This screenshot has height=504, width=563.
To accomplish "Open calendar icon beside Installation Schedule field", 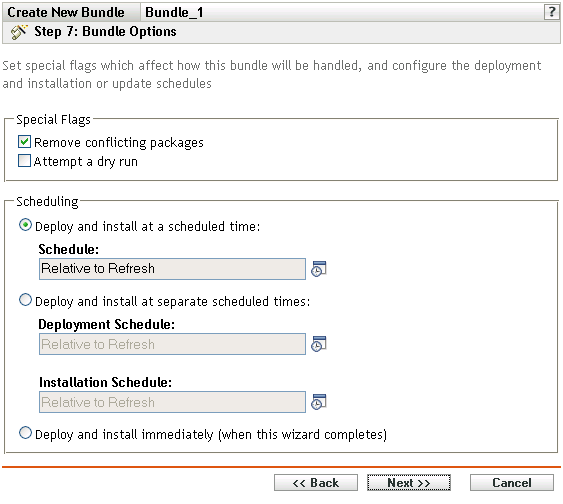I will [x=318, y=402].
